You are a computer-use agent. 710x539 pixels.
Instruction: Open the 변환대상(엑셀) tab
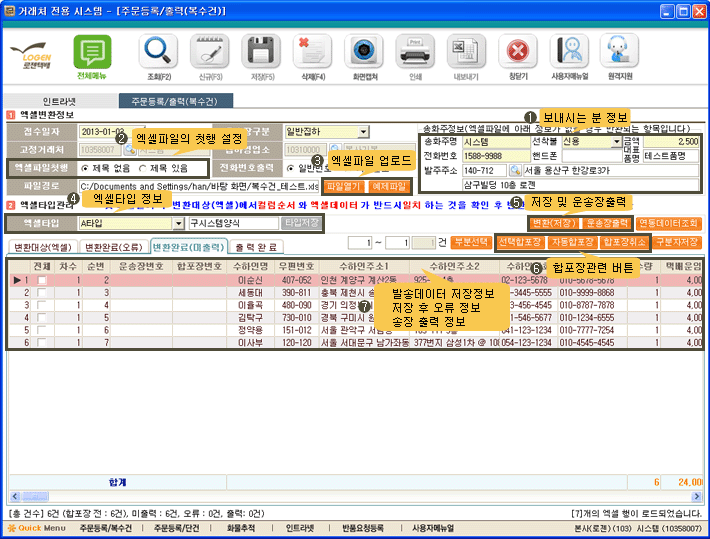click(43, 247)
